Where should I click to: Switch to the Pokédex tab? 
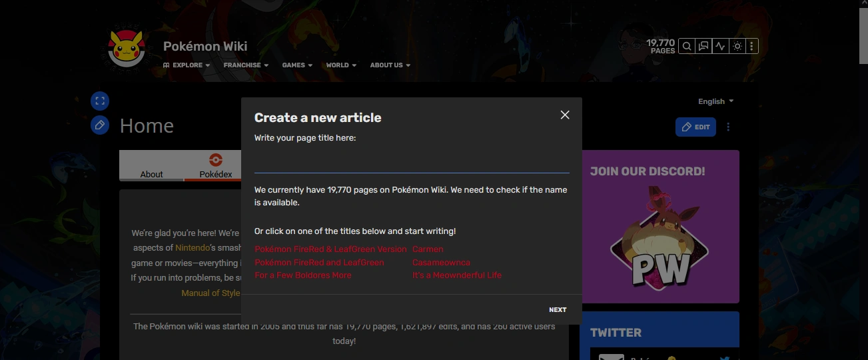pos(215,166)
